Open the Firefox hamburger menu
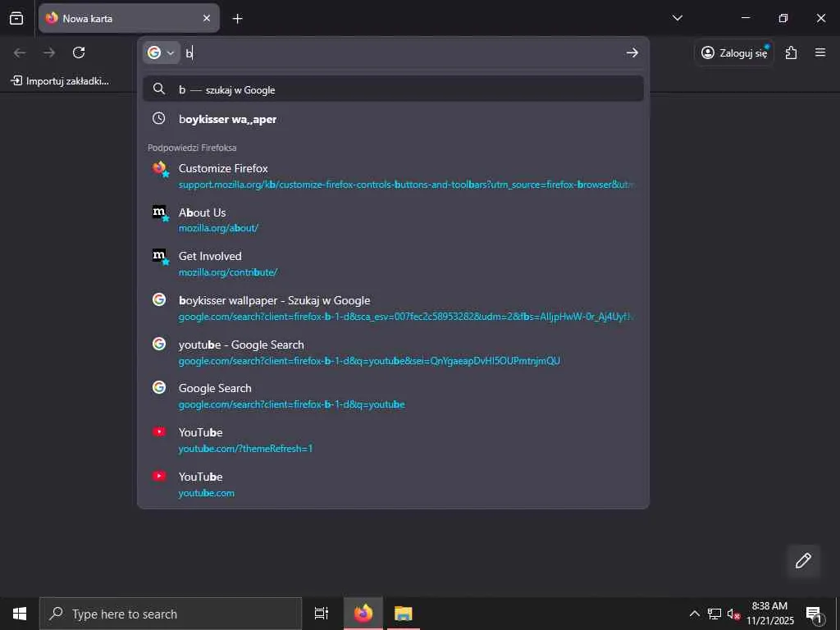The width and height of the screenshot is (840, 630). click(820, 52)
